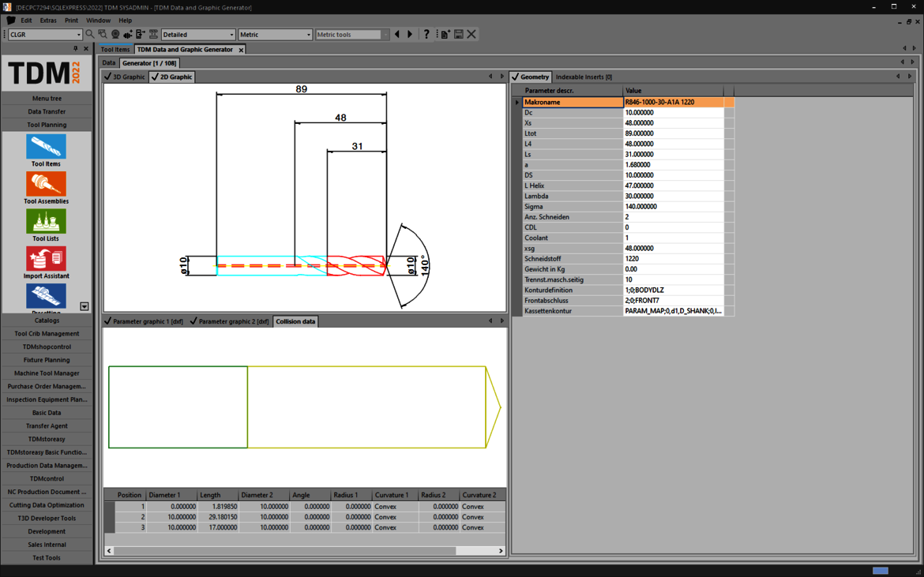Viewport: 924px width, 577px height.
Task: Click the device transfer arrow toolbar icon
Action: tap(141, 34)
